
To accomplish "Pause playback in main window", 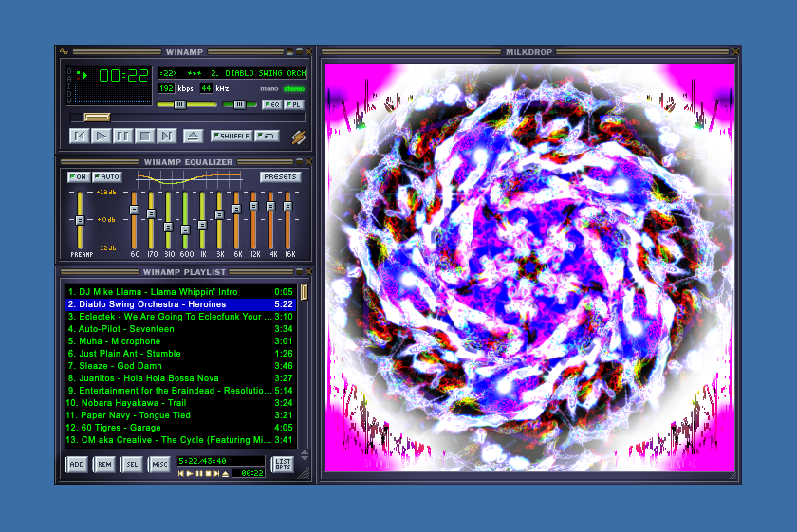I will tap(122, 137).
